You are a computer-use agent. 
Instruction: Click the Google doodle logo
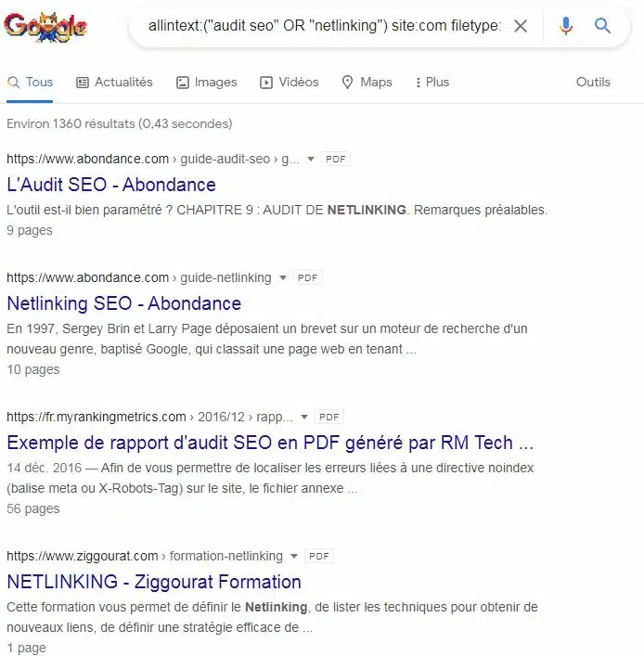pyautogui.click(x=45, y=27)
